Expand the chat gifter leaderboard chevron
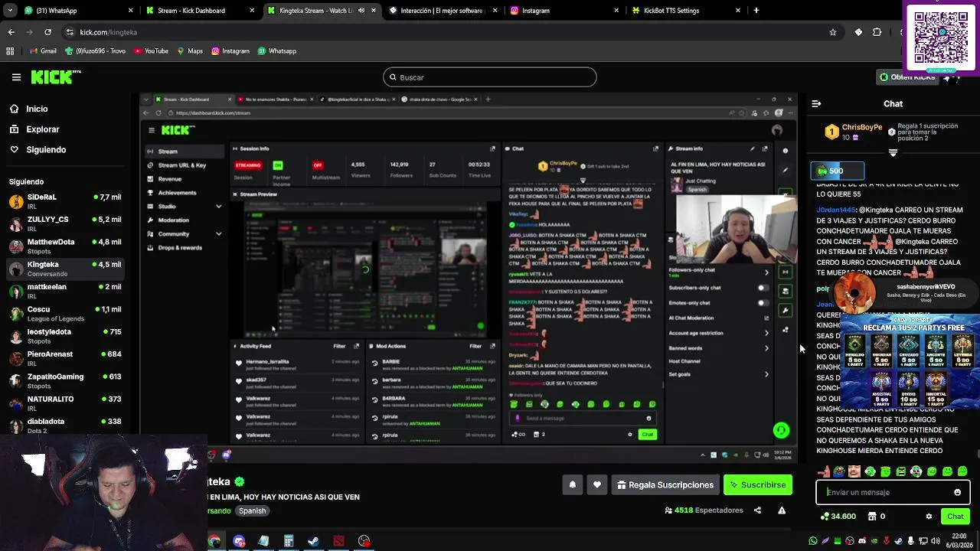This screenshot has height=551, width=980. pyautogui.click(x=893, y=152)
